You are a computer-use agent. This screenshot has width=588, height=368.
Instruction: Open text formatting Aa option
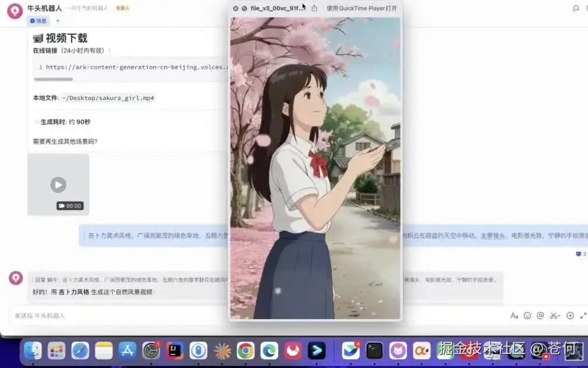point(514,316)
